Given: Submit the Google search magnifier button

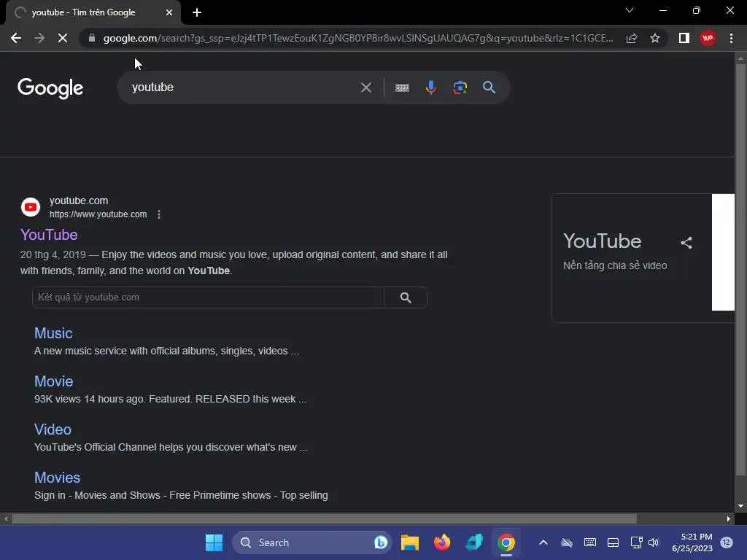Looking at the screenshot, I should point(489,87).
